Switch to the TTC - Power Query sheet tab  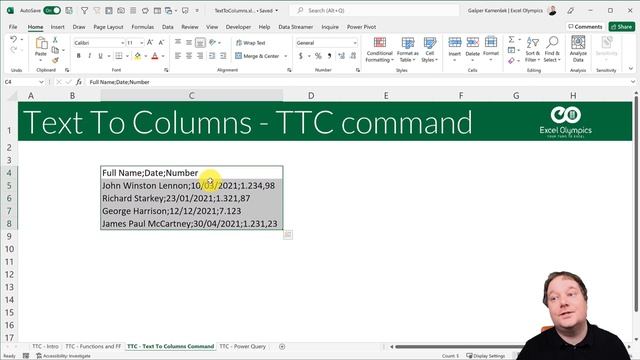[x=242, y=347]
